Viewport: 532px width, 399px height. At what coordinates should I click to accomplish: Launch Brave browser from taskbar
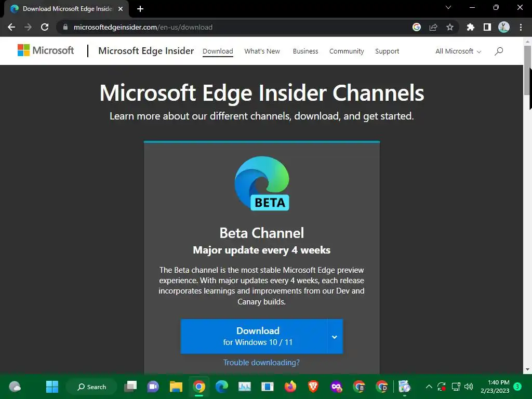tap(313, 387)
